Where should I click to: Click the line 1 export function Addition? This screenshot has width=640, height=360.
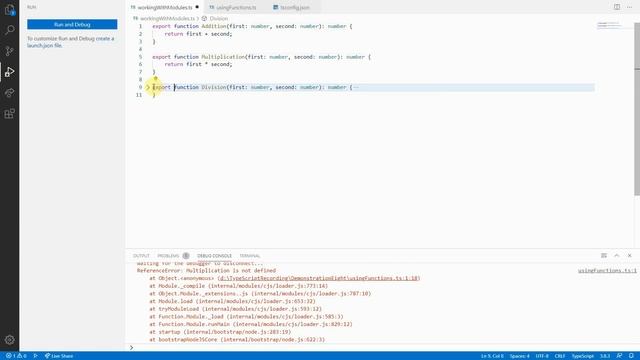[252, 26]
